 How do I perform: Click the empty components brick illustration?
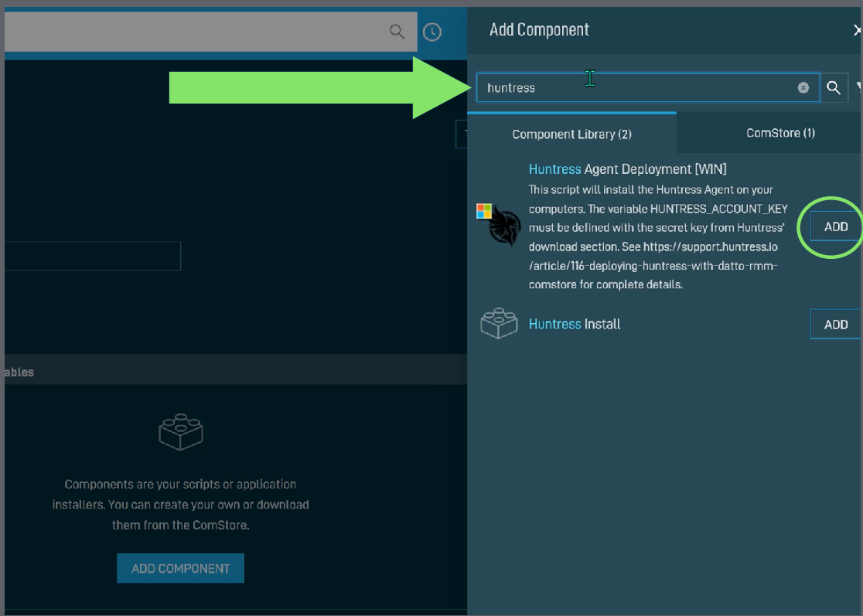(x=180, y=432)
